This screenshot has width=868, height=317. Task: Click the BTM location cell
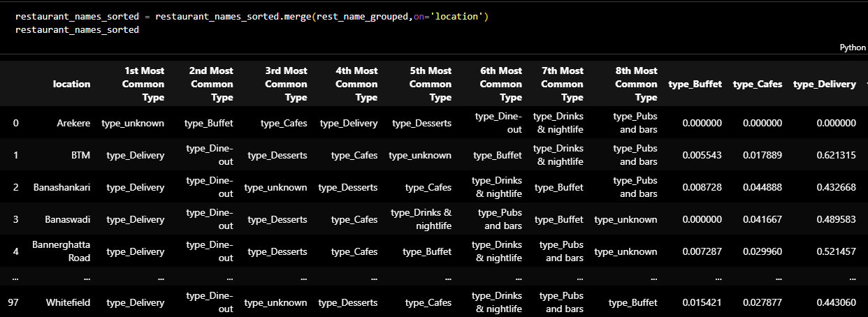point(80,155)
